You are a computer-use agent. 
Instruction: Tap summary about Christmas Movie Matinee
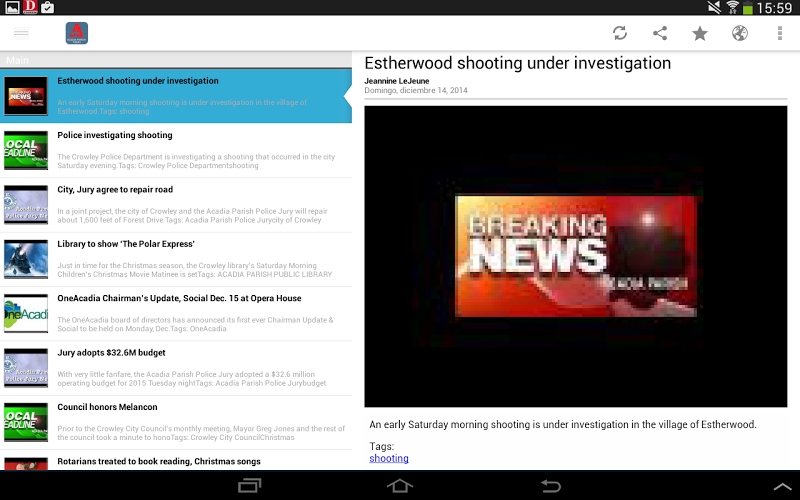(x=194, y=270)
